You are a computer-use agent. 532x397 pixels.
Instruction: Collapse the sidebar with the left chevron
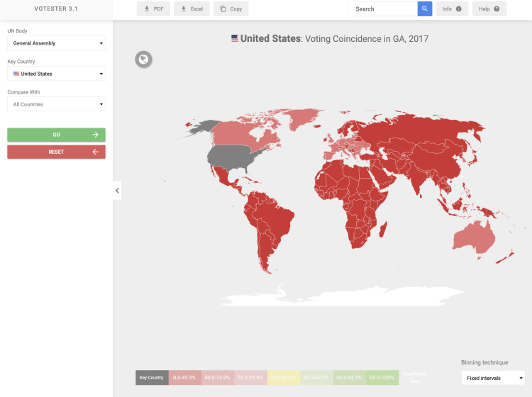pyautogui.click(x=117, y=190)
